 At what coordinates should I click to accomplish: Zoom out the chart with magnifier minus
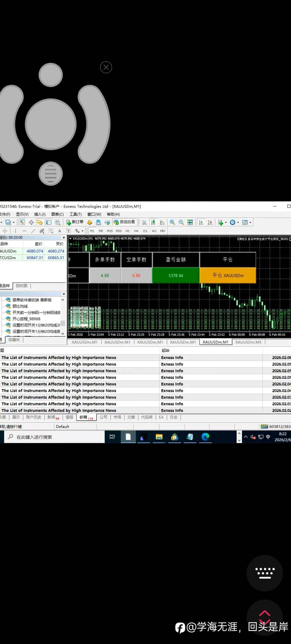tap(181, 222)
